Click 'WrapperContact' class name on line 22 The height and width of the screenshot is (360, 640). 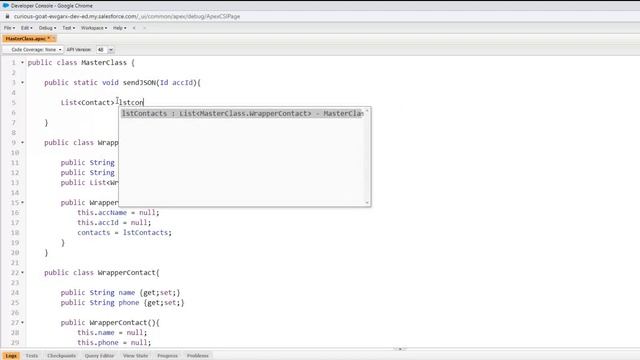[x=127, y=272]
